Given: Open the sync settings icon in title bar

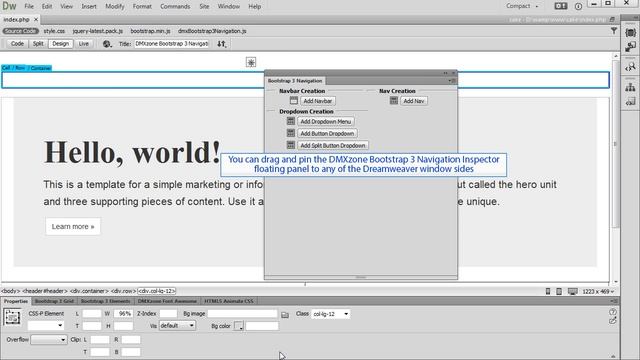Looking at the screenshot, I should tap(561, 6).
